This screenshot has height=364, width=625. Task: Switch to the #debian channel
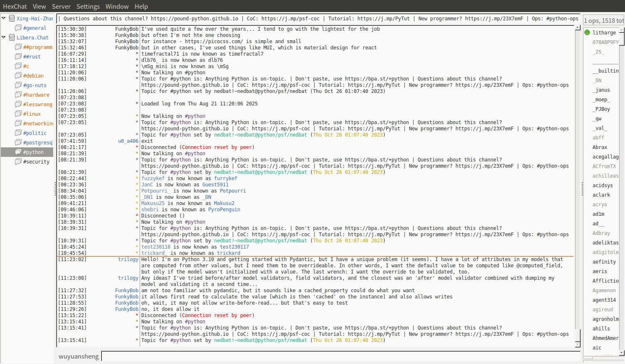(33, 76)
